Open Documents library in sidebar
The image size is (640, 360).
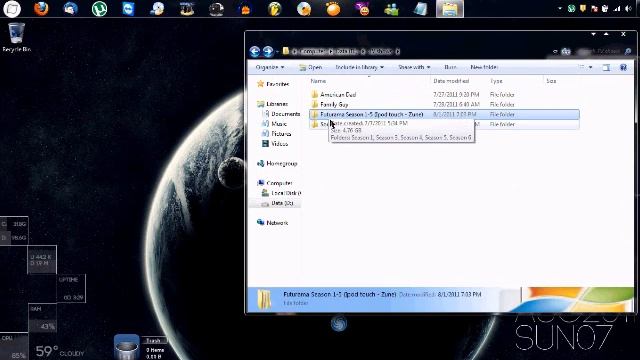[x=281, y=114]
